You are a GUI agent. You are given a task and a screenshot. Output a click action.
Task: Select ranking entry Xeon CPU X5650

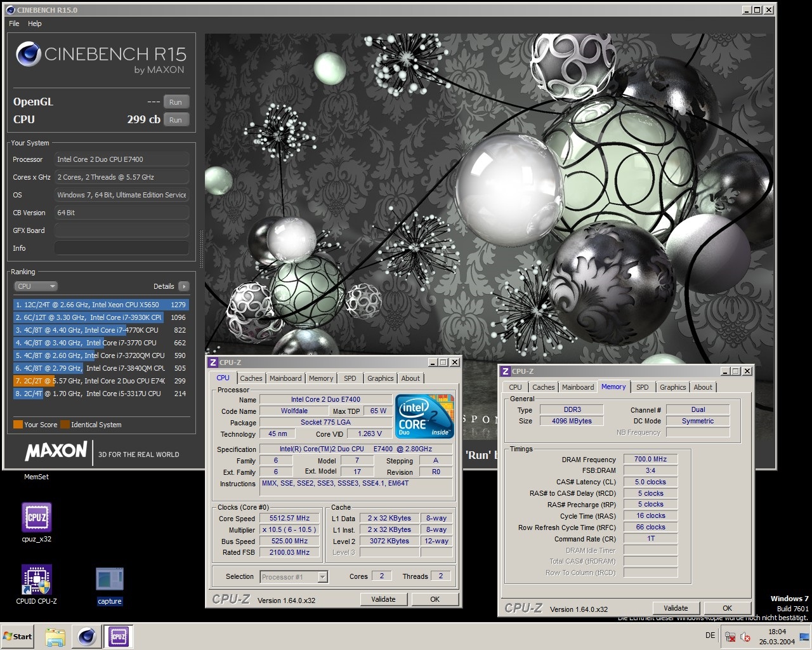click(100, 305)
